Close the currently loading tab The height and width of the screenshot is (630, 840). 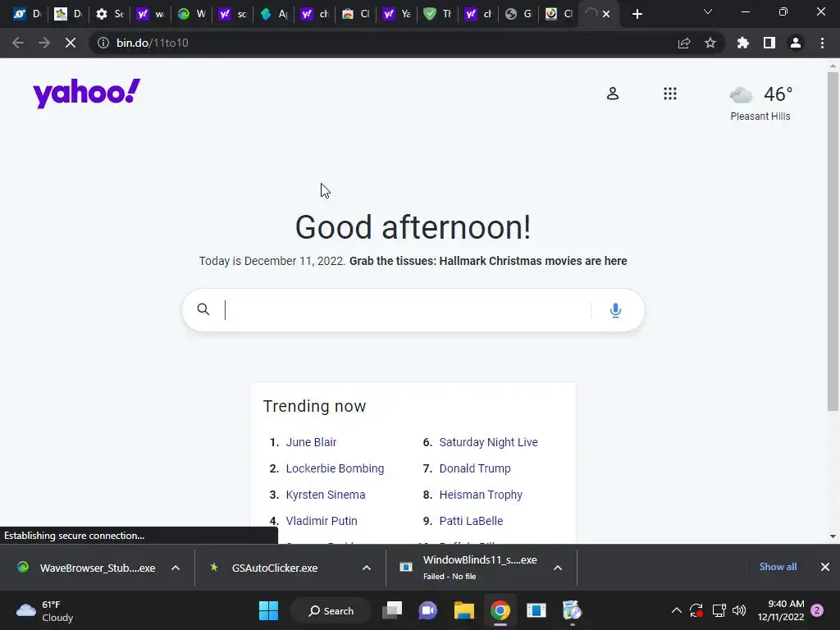coord(606,14)
